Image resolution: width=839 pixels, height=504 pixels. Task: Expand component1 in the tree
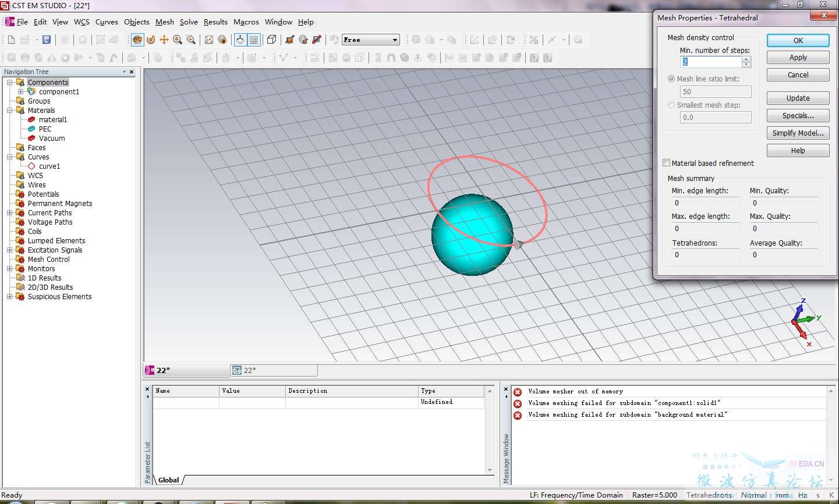[20, 91]
